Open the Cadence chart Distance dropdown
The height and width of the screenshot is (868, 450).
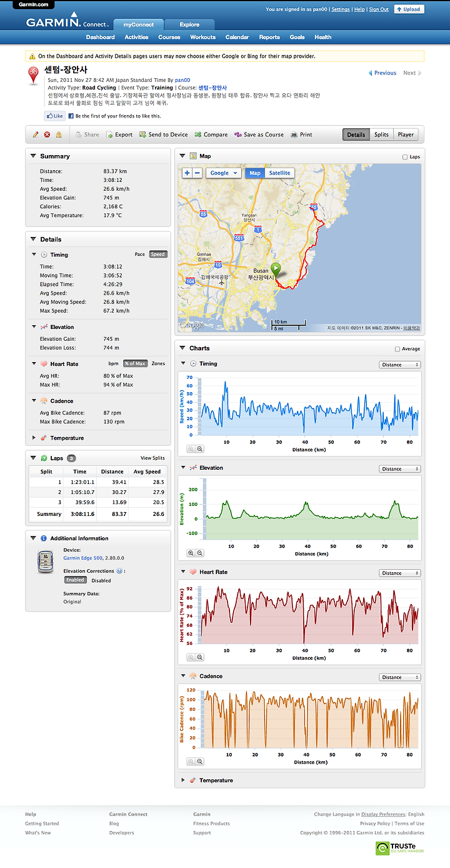click(400, 677)
